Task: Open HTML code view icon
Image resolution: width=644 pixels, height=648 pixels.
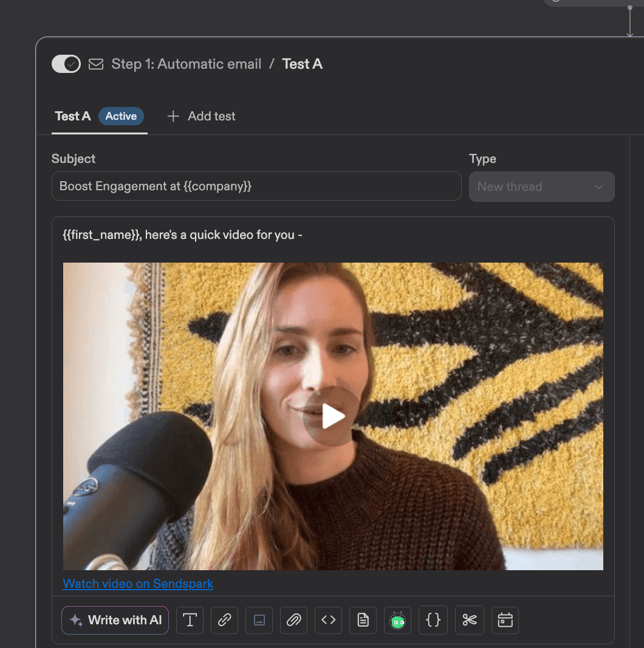Action: tap(329, 620)
